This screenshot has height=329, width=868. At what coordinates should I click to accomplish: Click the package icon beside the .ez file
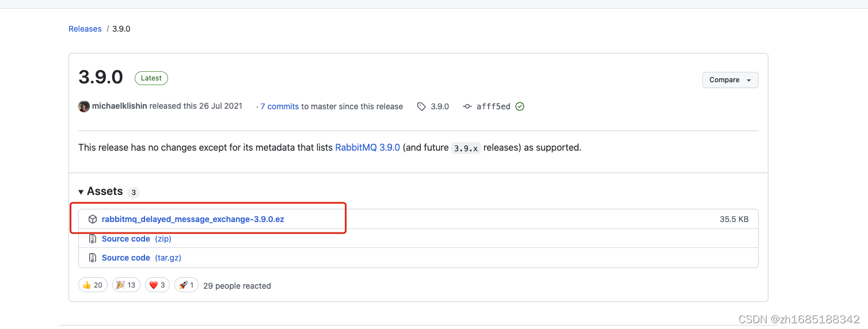click(x=93, y=219)
